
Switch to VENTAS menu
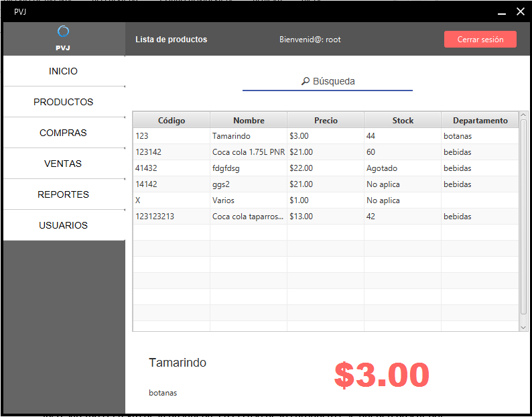64,164
